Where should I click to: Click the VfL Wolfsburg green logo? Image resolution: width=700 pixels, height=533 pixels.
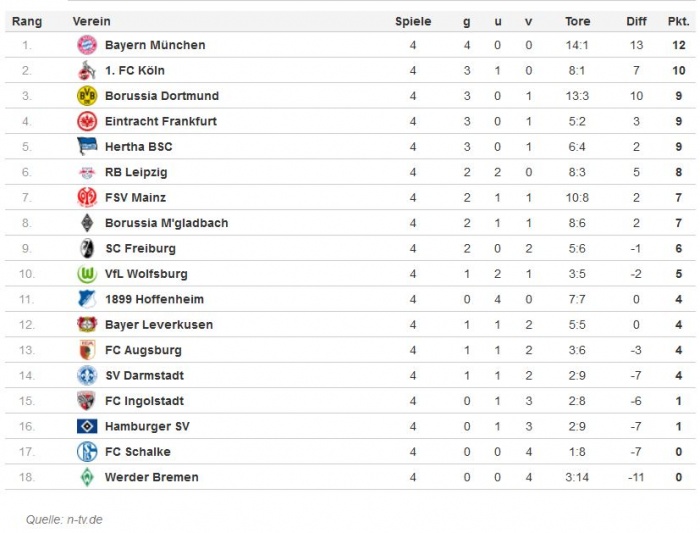pos(87,274)
